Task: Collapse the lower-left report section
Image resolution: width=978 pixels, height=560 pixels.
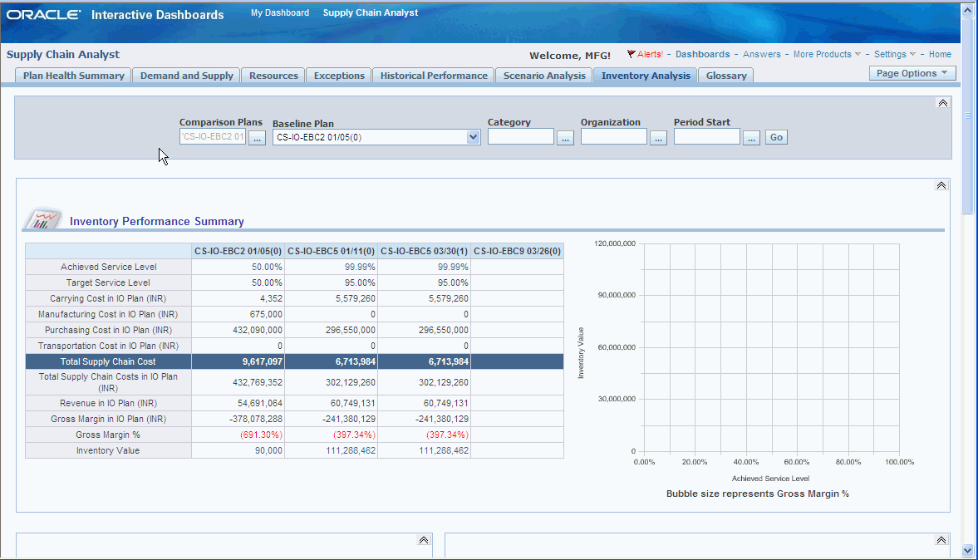Action: tap(424, 540)
